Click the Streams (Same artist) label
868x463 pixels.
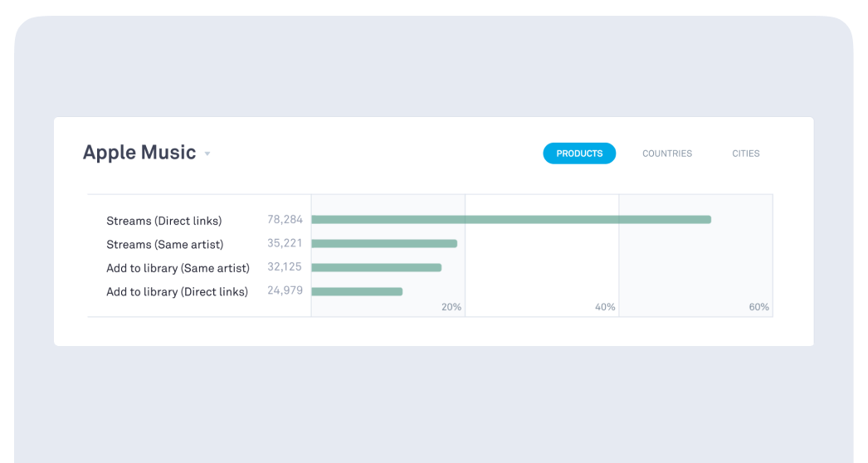(164, 245)
